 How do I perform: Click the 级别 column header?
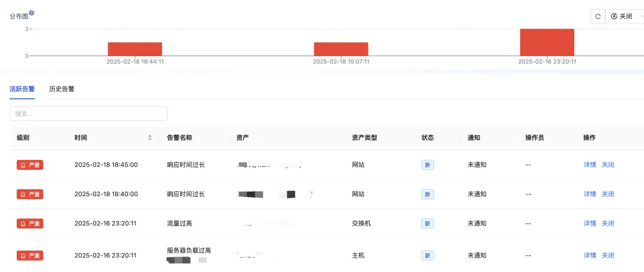coord(23,138)
